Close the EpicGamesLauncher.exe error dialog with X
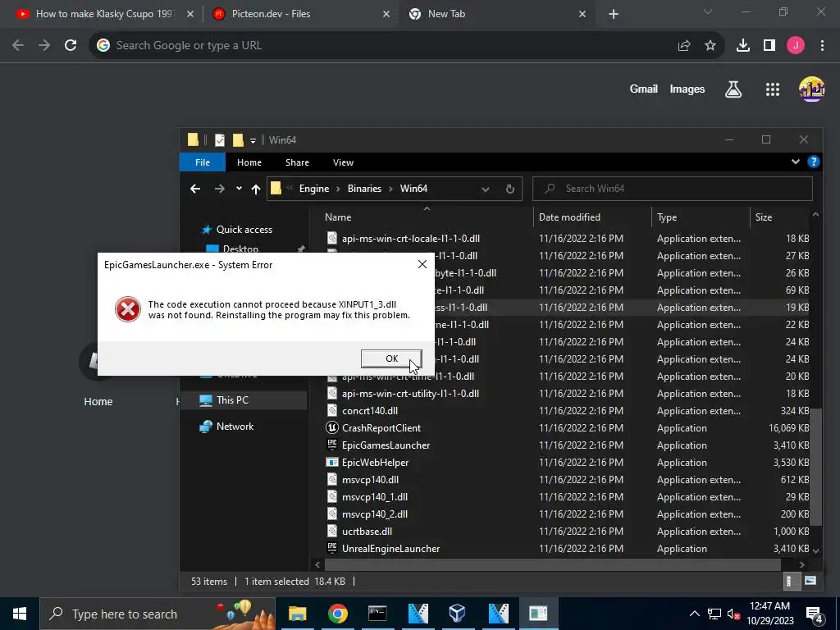The width and height of the screenshot is (840, 630). 422,264
